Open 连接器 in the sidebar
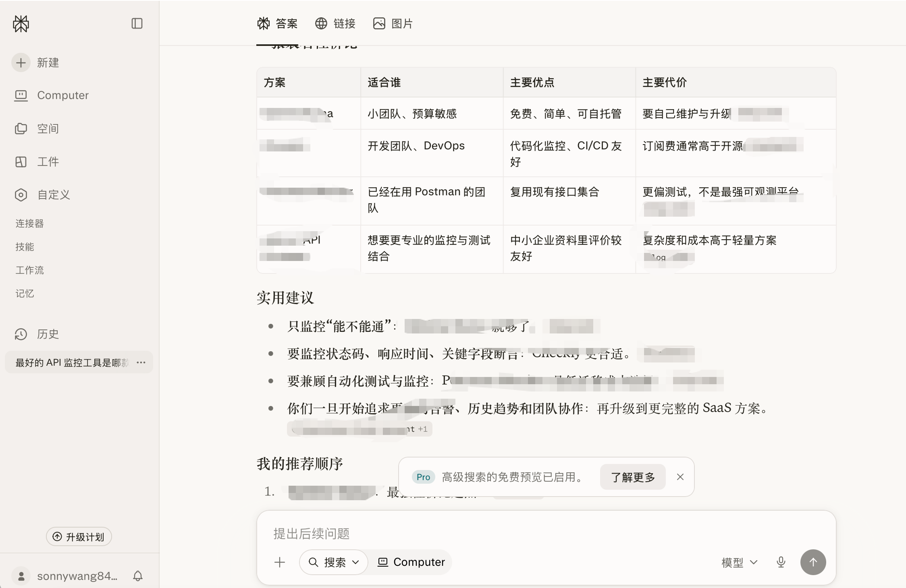Viewport: 906px width, 588px height. pos(29,224)
